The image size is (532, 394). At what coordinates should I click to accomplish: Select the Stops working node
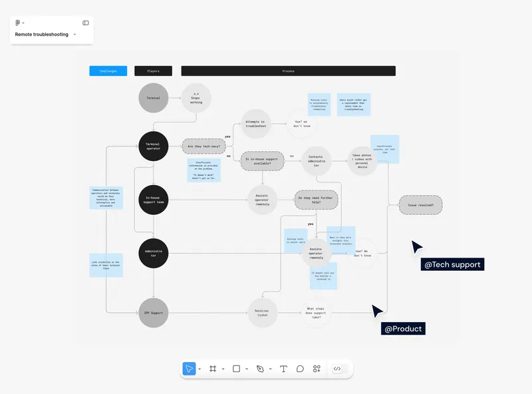click(196, 98)
